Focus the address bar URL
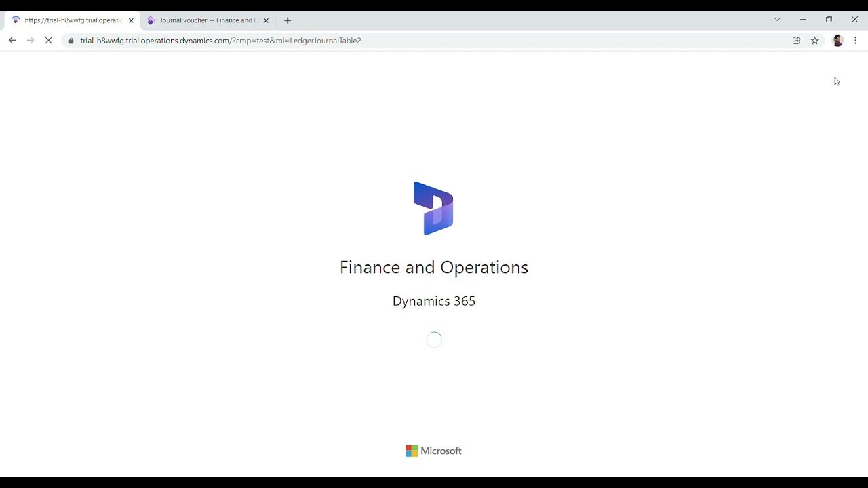Viewport: 868px width, 488px height. [x=220, y=41]
